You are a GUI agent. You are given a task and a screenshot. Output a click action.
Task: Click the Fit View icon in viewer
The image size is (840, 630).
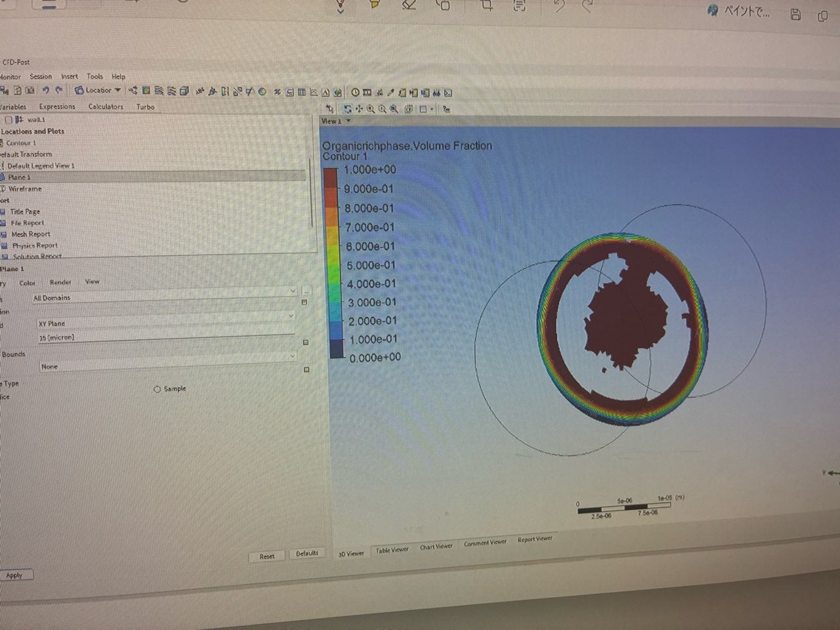tap(394, 109)
